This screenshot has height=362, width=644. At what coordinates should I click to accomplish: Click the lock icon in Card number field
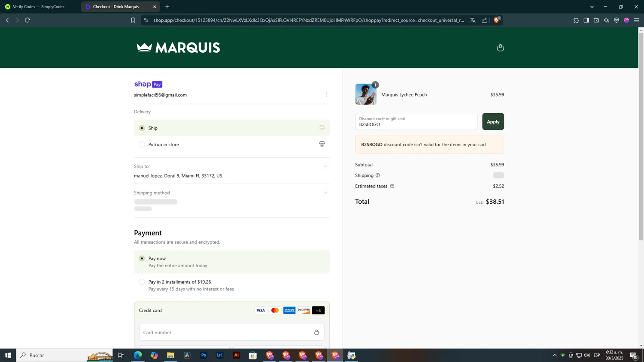(x=316, y=332)
